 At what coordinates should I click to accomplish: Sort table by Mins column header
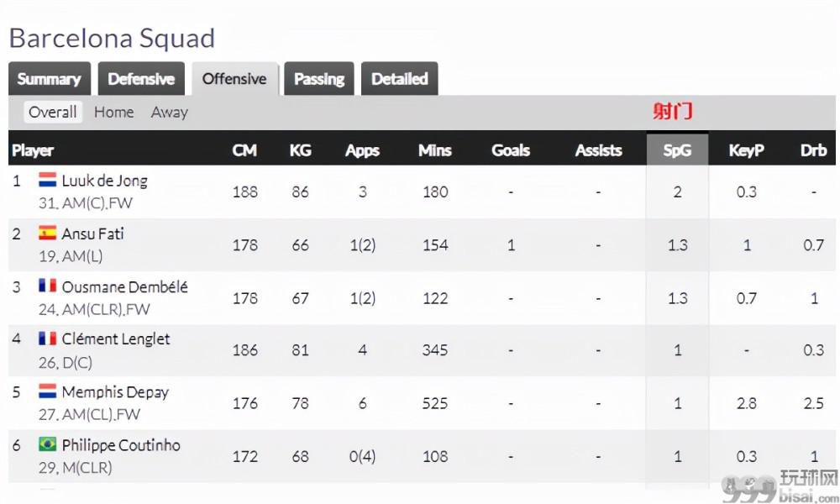pyautogui.click(x=434, y=150)
